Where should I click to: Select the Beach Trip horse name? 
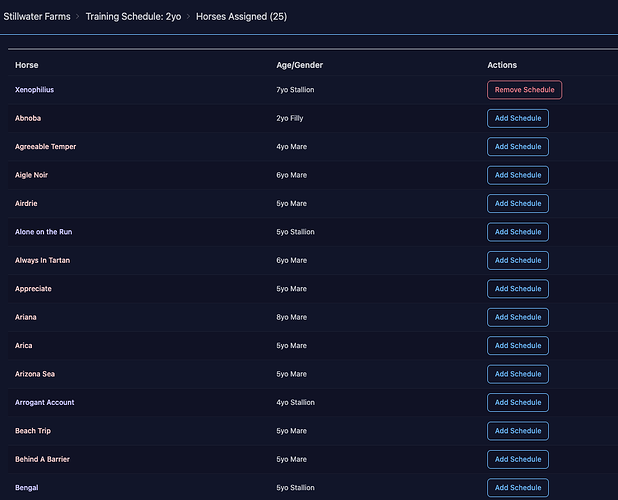click(33, 431)
